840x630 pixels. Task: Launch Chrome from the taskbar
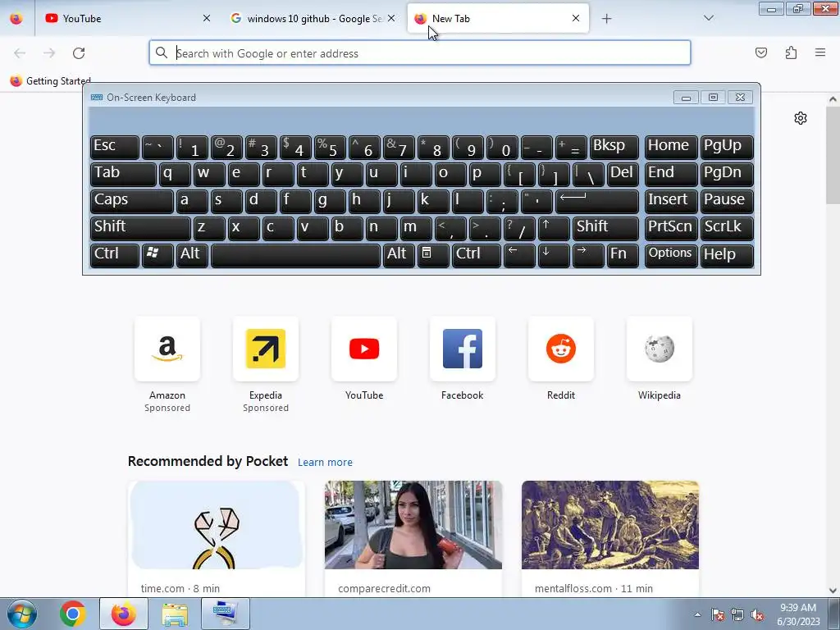73,614
